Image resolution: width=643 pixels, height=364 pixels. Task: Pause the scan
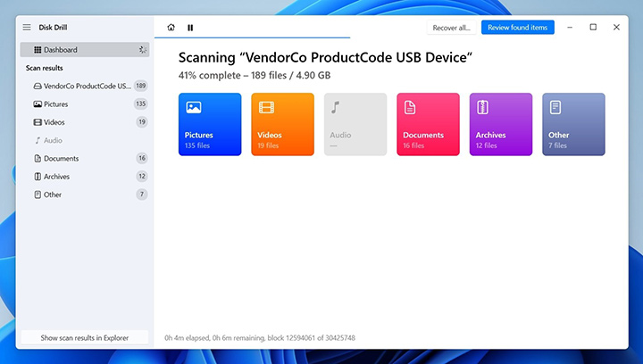pos(190,28)
